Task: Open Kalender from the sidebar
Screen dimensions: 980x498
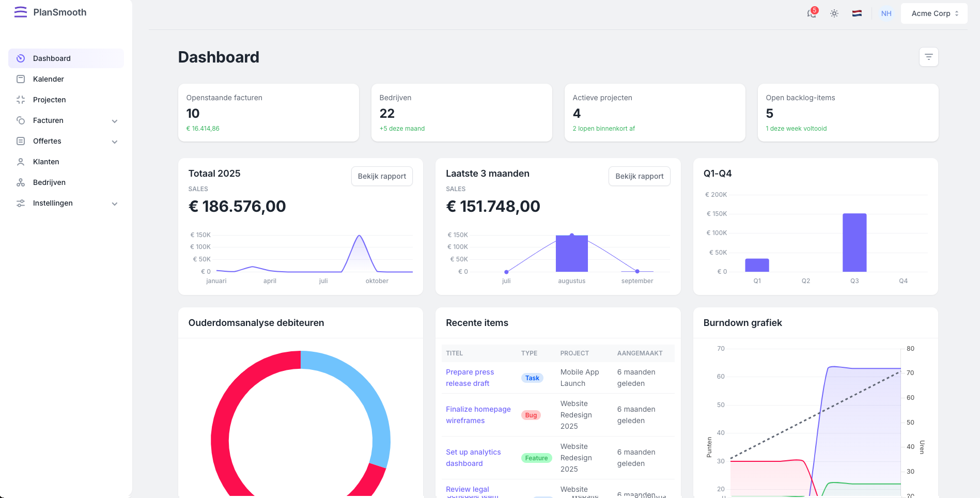Action: (x=49, y=79)
